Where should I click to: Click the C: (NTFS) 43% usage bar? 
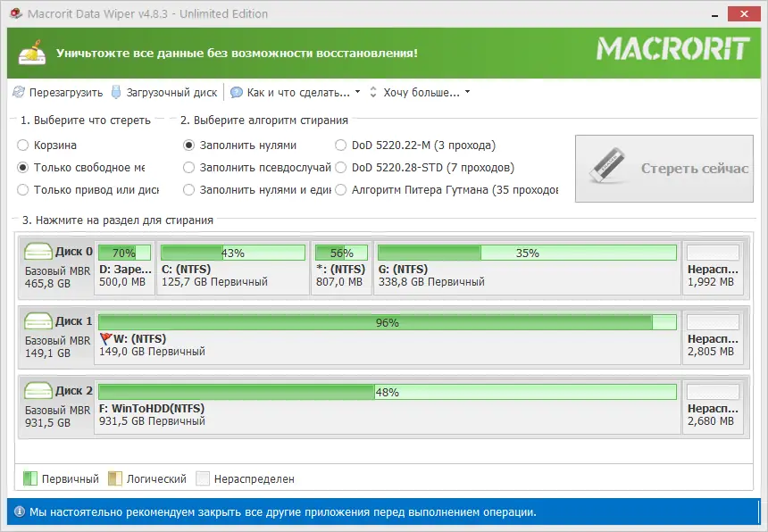pyautogui.click(x=233, y=253)
